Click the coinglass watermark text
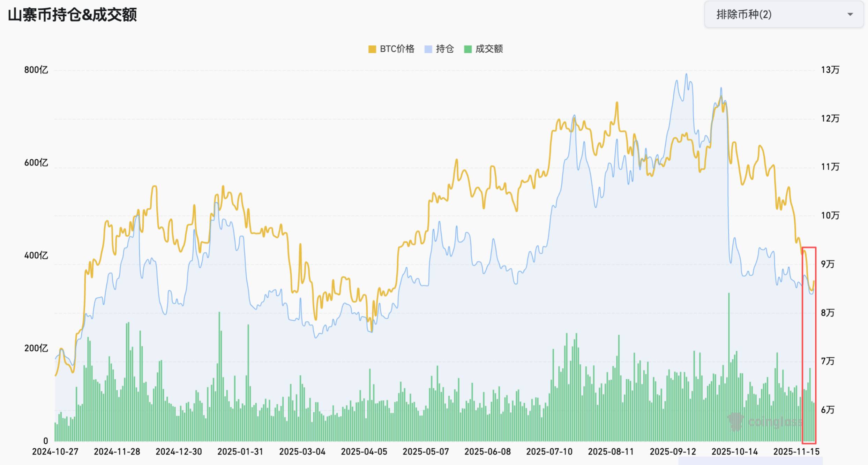This screenshot has height=465, width=868. point(775,422)
